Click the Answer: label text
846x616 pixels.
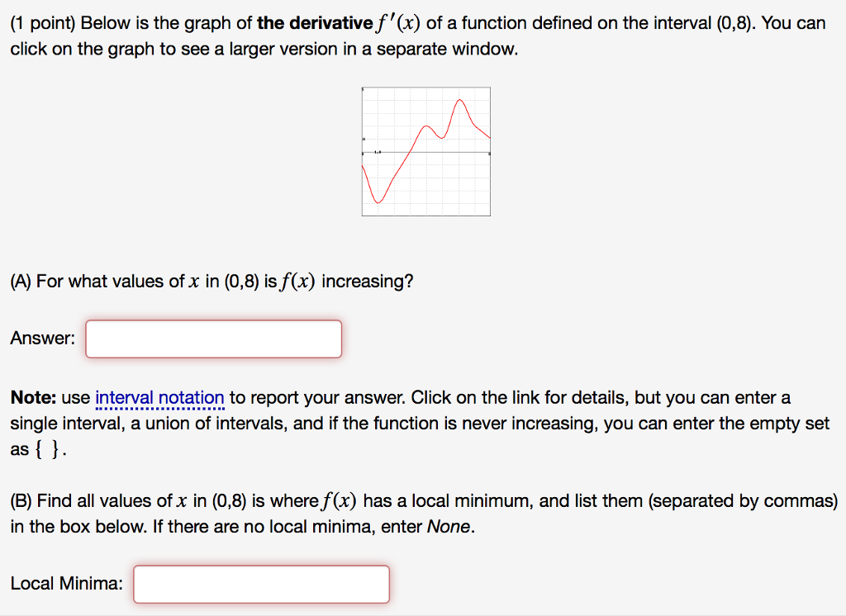click(x=41, y=338)
